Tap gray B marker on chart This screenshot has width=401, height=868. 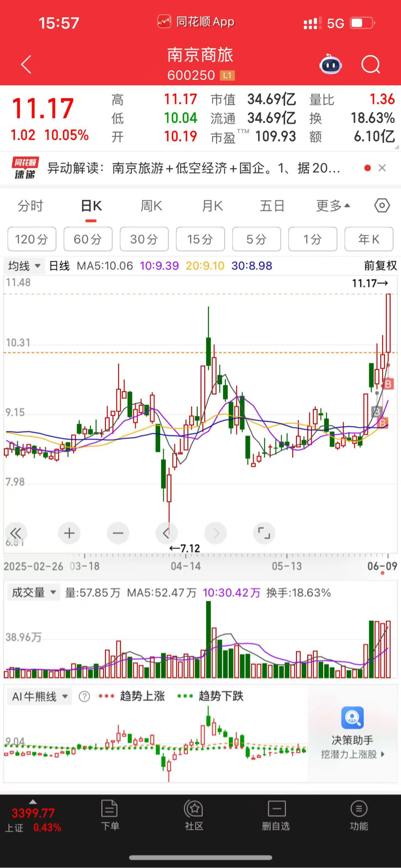pyautogui.click(x=376, y=412)
